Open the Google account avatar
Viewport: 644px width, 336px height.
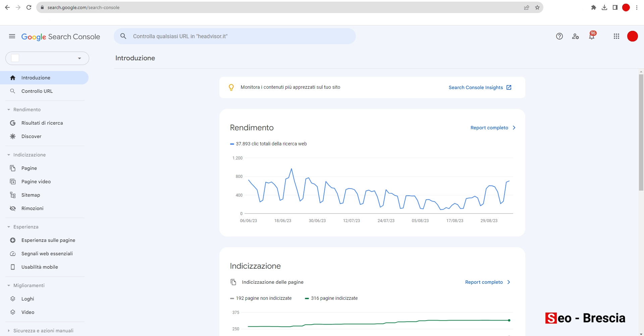633,36
